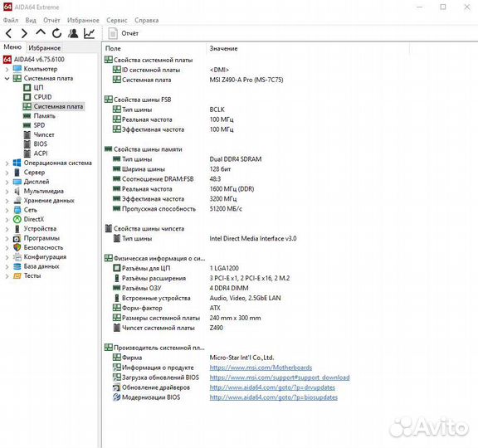The width and height of the screenshot is (478, 448).
Task: Click the Сеть network icon
Action: click(17, 210)
